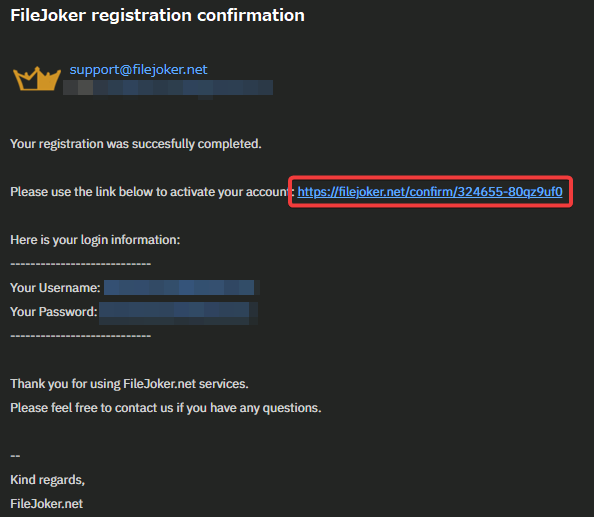Click the 'Kind regards,' closing text
The height and width of the screenshot is (517, 594).
48,480
